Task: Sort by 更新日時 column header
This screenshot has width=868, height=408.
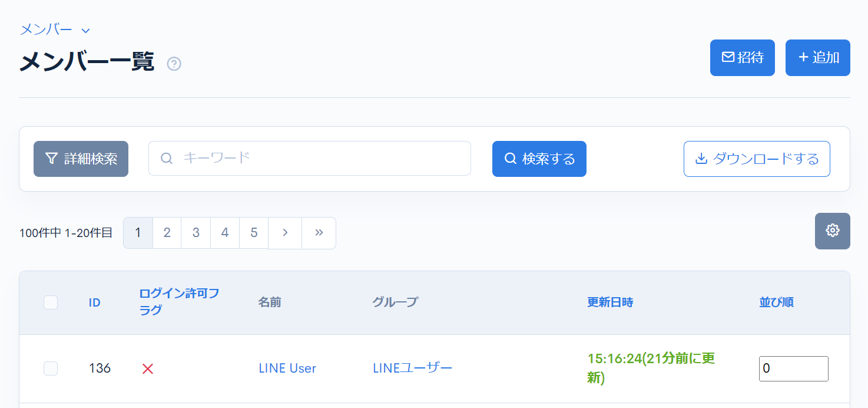Action: tap(610, 302)
